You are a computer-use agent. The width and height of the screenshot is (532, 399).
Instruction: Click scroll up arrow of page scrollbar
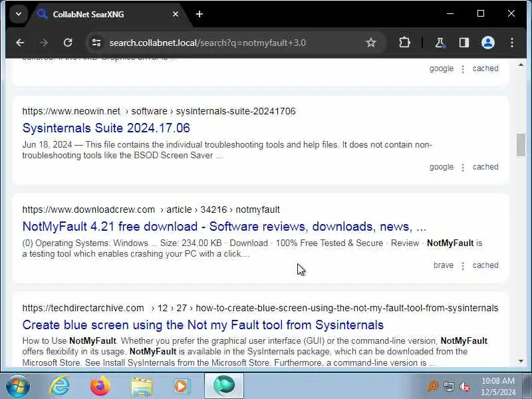[x=521, y=65]
